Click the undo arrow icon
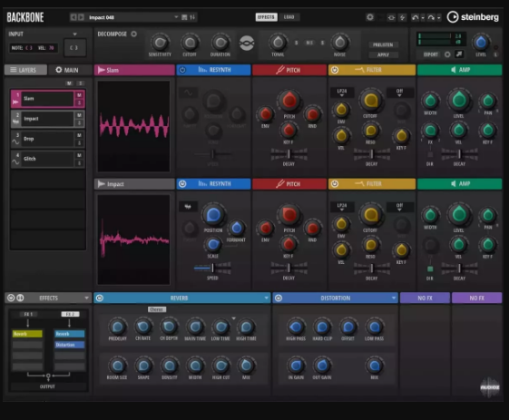Screen dimensions: 509x420 click(x=415, y=17)
